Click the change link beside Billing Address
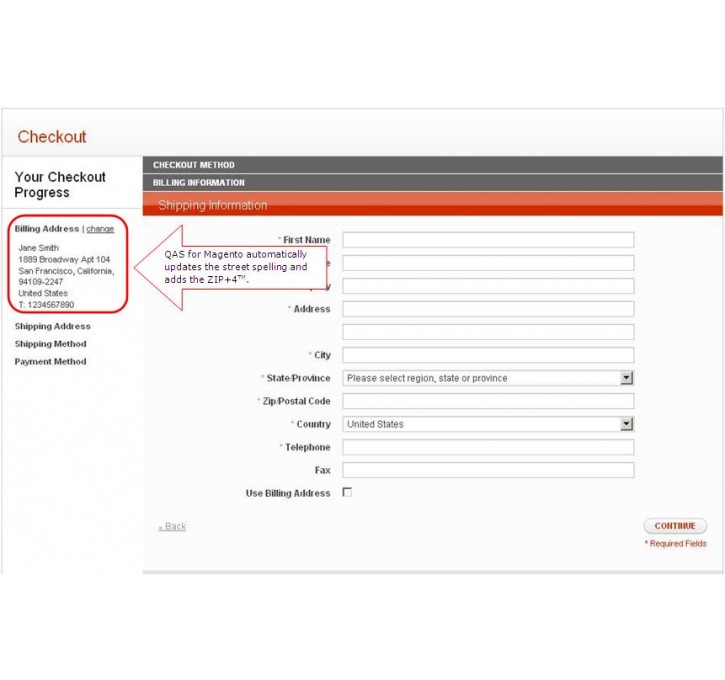The image size is (725, 680). click(x=100, y=229)
